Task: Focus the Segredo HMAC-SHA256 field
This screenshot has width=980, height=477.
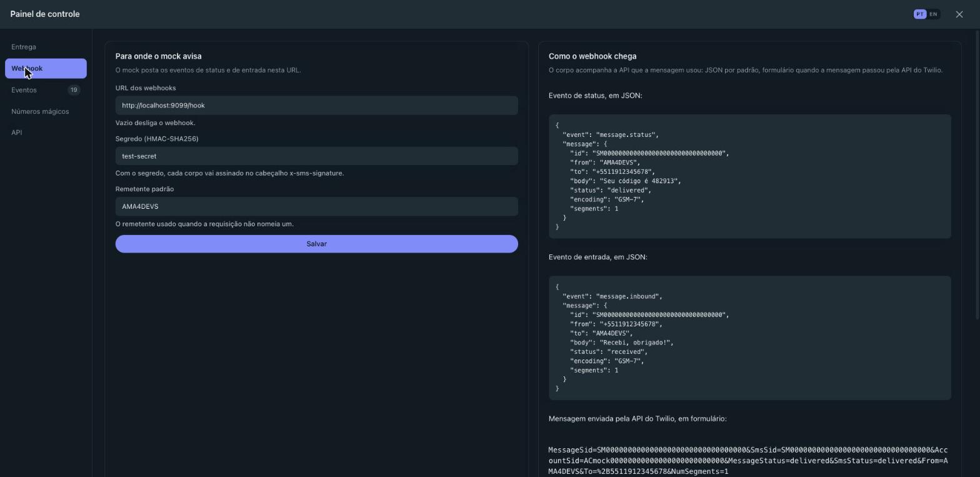Action: click(x=316, y=156)
